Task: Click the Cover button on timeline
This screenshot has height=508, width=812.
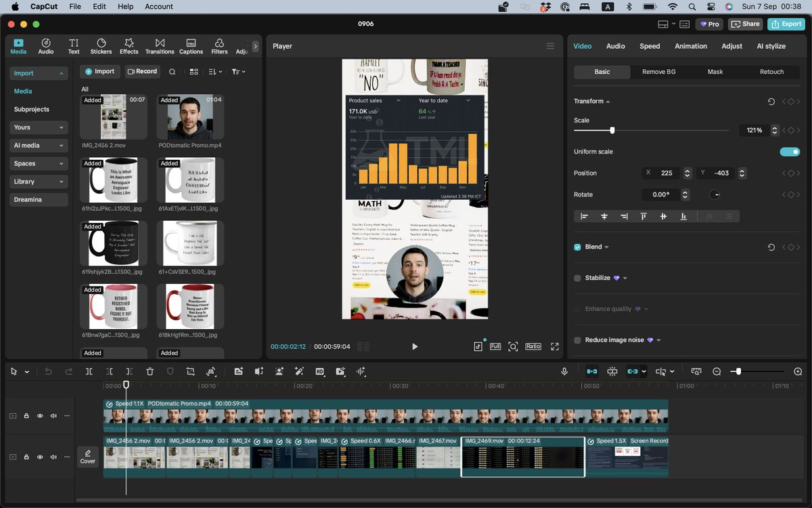Action: point(88,457)
